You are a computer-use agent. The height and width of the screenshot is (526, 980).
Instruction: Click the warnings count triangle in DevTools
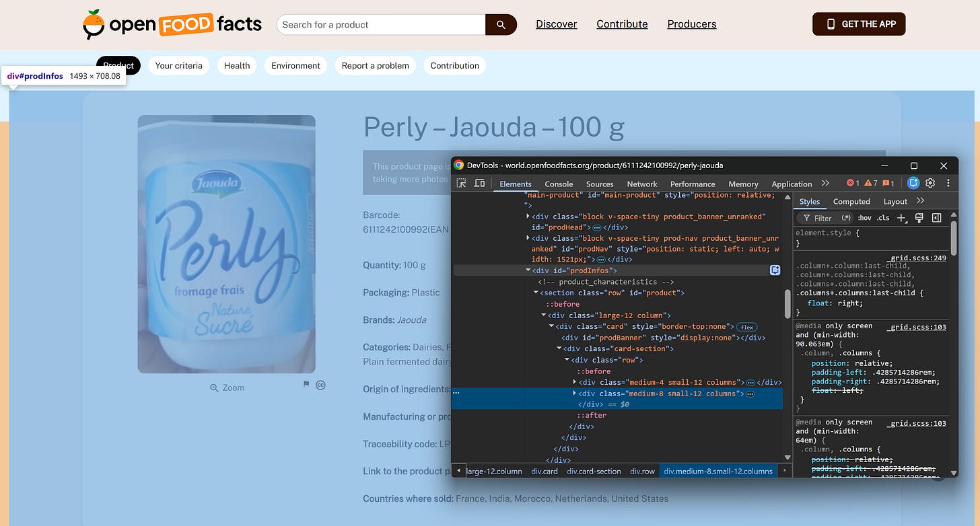coord(871,183)
